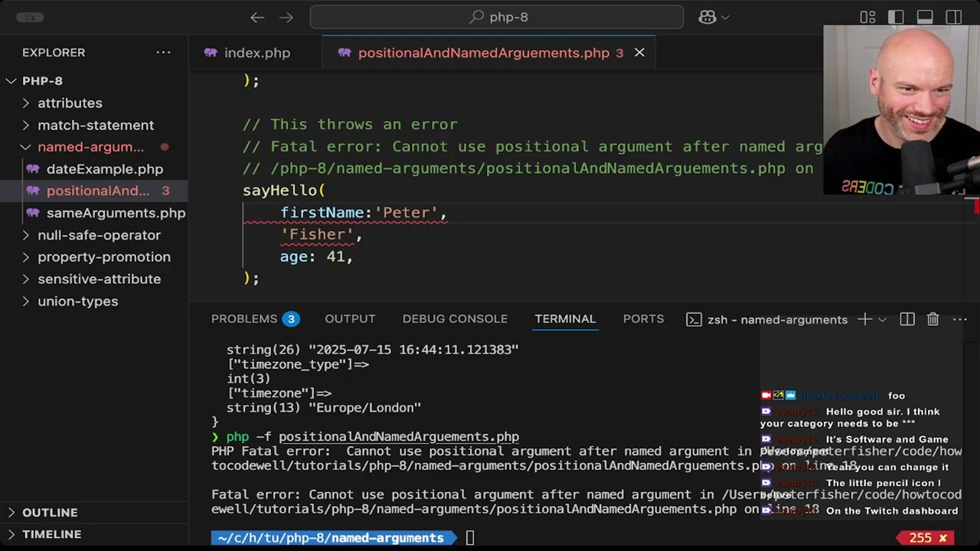
Task: Close the positionalAndNamedArguements.php tab
Action: point(639,53)
